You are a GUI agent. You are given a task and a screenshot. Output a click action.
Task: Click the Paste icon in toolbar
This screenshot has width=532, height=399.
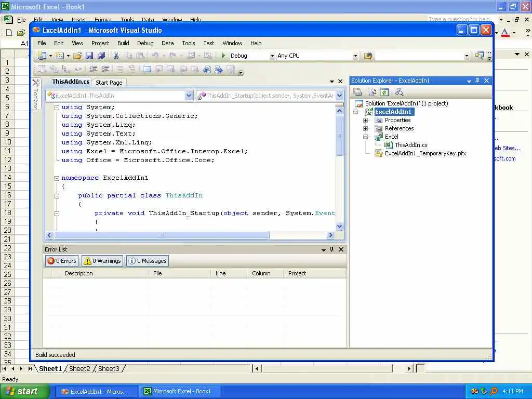coord(140,56)
